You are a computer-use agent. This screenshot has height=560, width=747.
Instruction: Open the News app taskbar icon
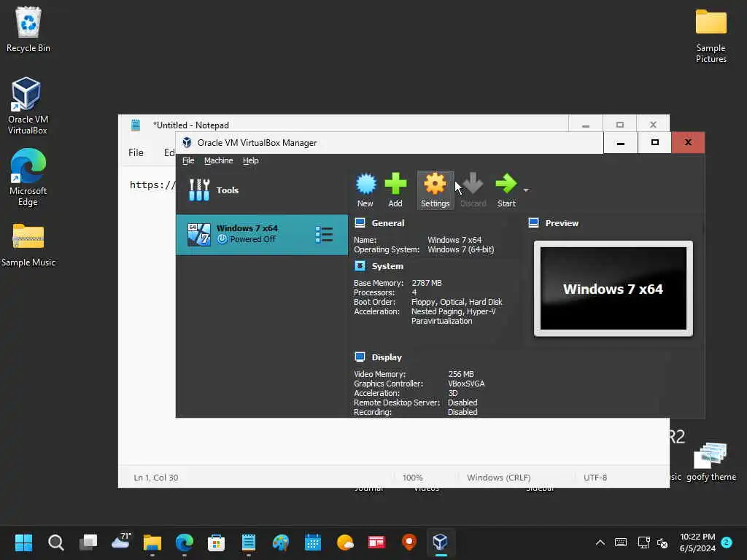[376, 542]
